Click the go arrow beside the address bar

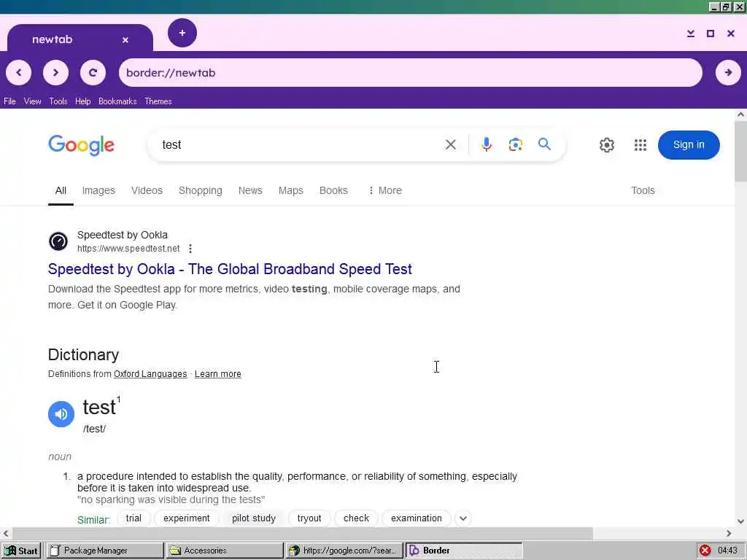point(728,72)
